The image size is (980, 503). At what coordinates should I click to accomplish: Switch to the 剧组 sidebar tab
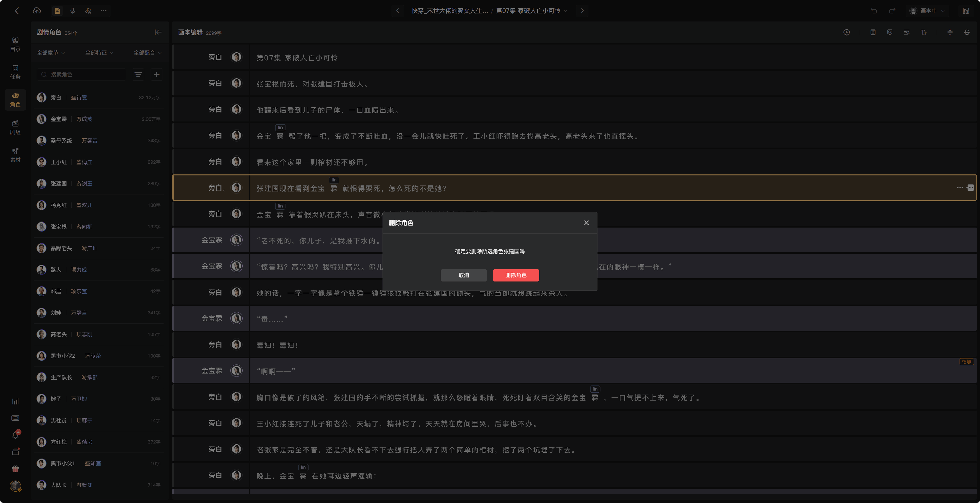[x=15, y=127]
